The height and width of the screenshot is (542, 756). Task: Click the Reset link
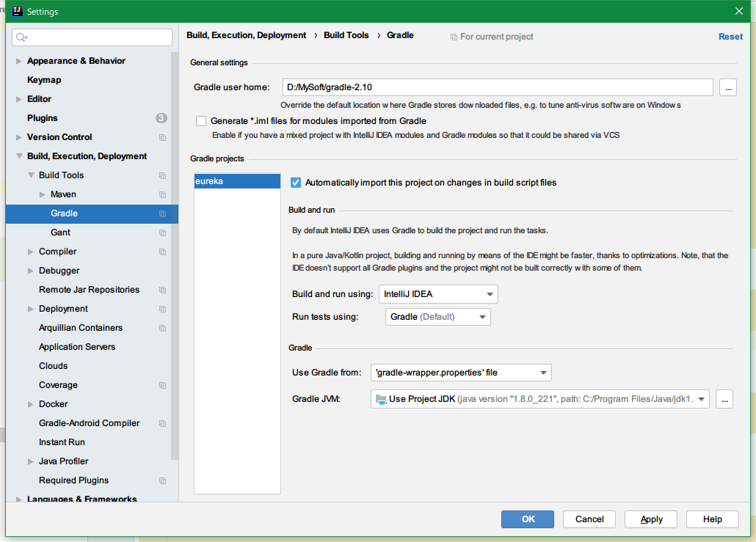click(730, 37)
